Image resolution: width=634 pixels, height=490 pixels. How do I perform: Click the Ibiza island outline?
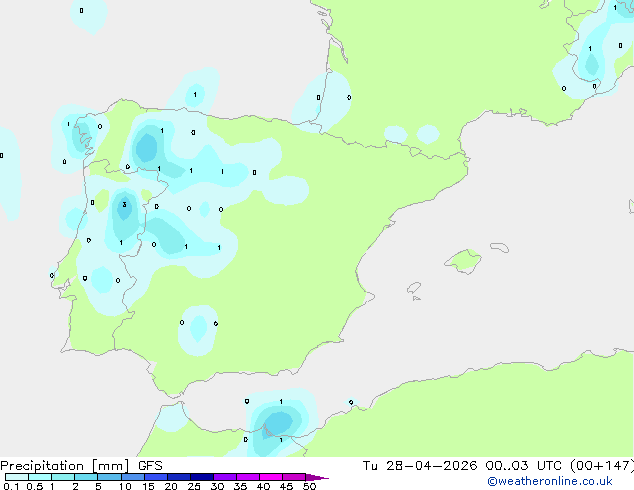(x=414, y=288)
